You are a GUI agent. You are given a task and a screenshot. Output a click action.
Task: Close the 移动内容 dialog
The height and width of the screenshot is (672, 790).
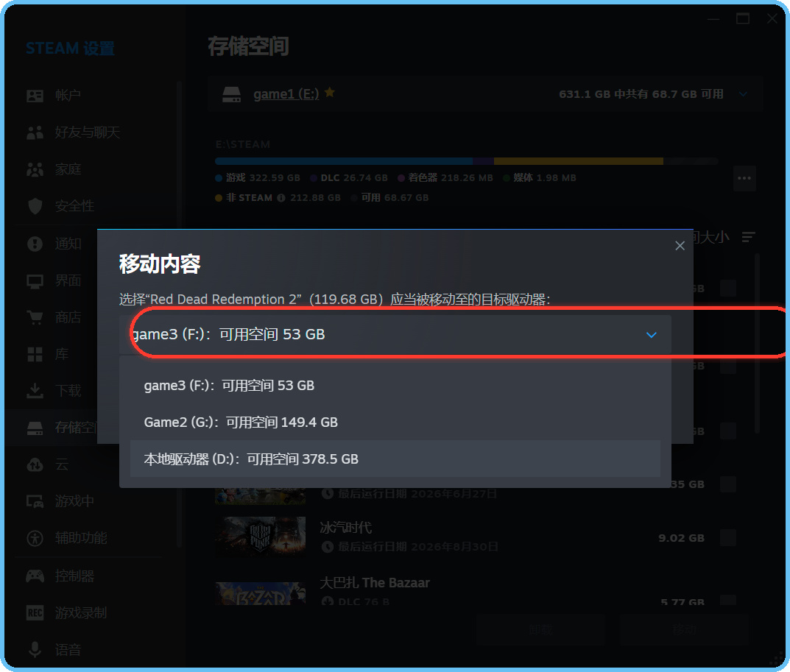680,245
